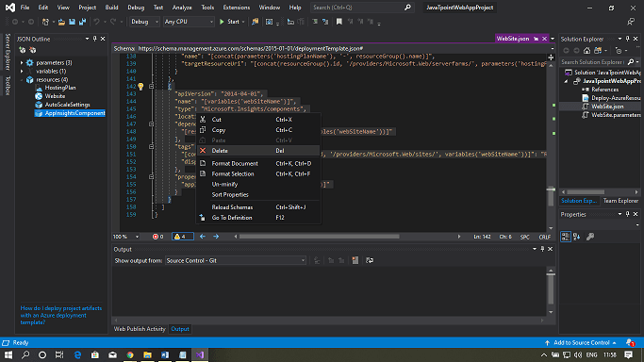
Task: Open the Any CPU platform dropdown
Action: [189, 22]
